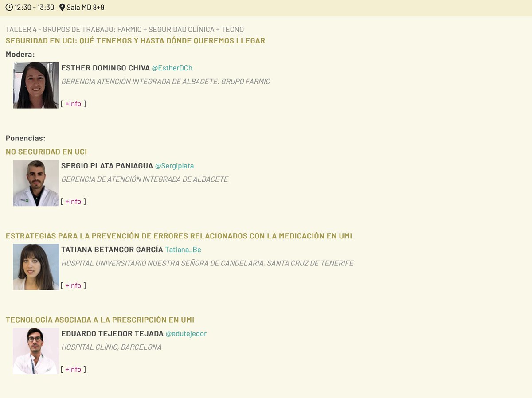Click the title 'SEGURIDAD EN UCI: QUÉ TENEMOS…'

pyautogui.click(x=135, y=41)
